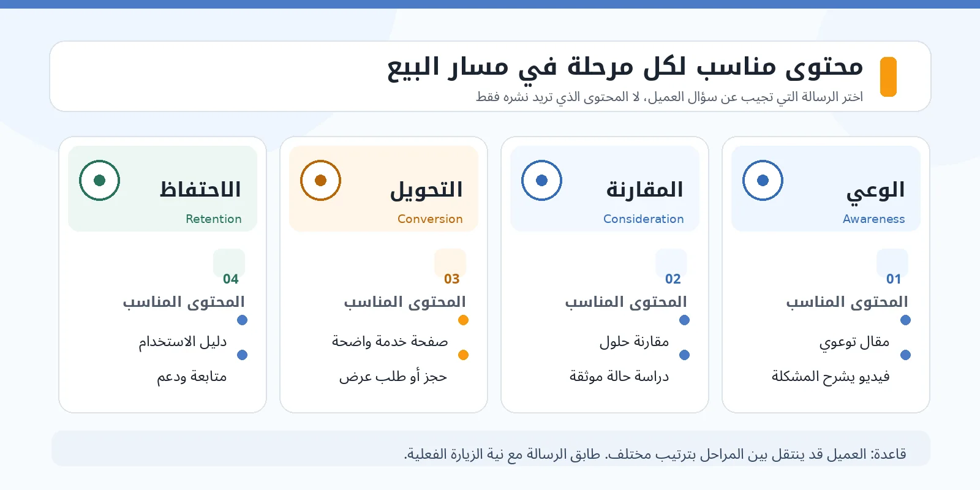Click the مقال توعوي list item
This screenshot has width=980, height=490.
[x=854, y=342]
